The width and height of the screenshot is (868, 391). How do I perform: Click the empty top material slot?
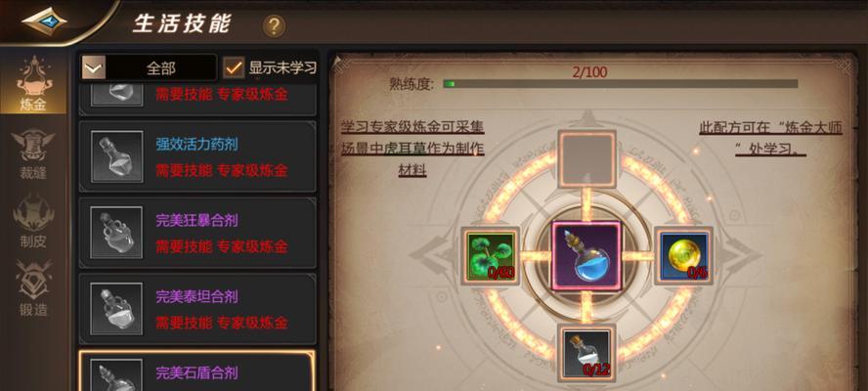[586, 159]
